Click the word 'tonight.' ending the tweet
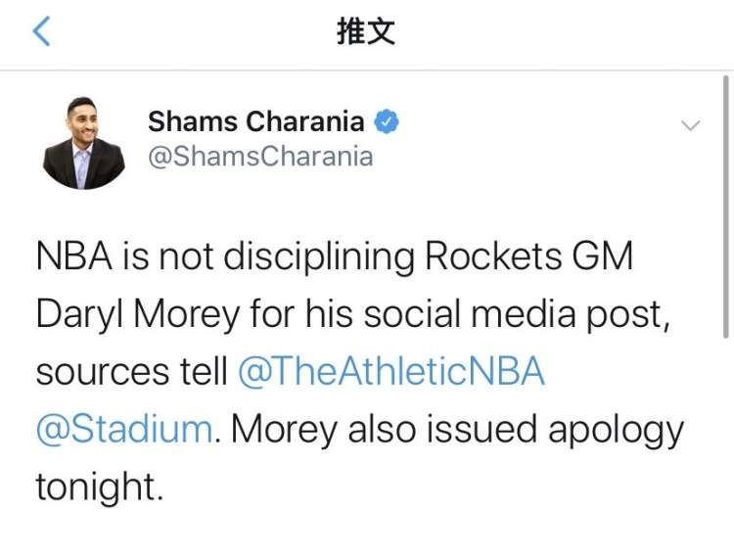The height and width of the screenshot is (560, 734). (x=100, y=487)
